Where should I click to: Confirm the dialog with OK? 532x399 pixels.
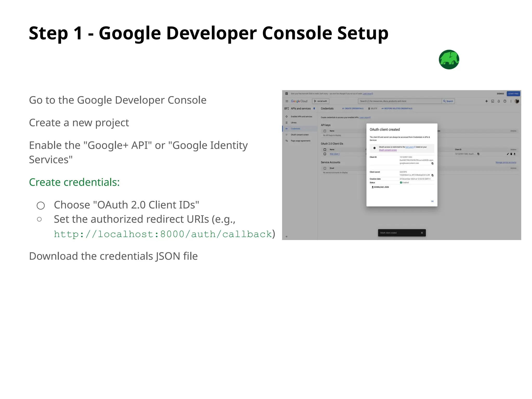point(432,201)
